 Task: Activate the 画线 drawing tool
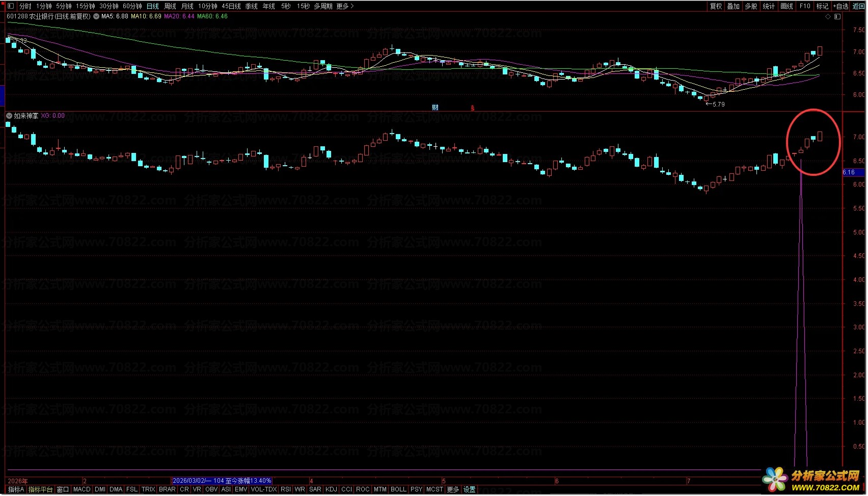click(x=786, y=6)
